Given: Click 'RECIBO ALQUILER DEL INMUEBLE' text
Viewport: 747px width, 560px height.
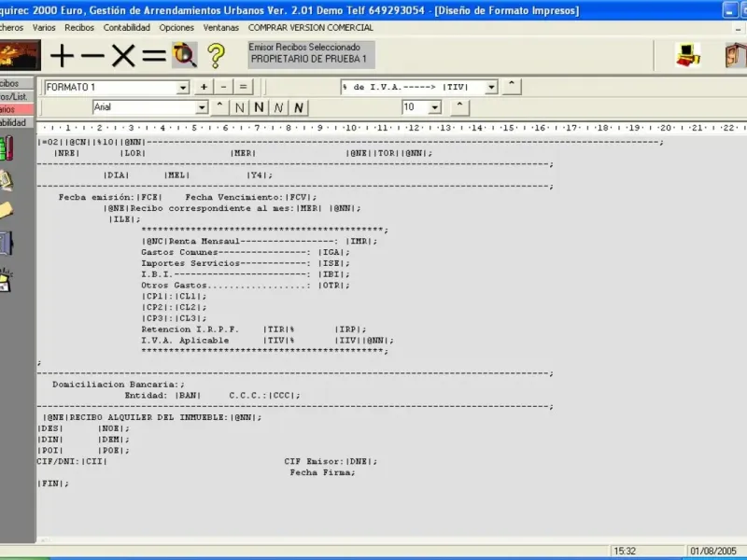Looking at the screenshot, I should [148, 417].
